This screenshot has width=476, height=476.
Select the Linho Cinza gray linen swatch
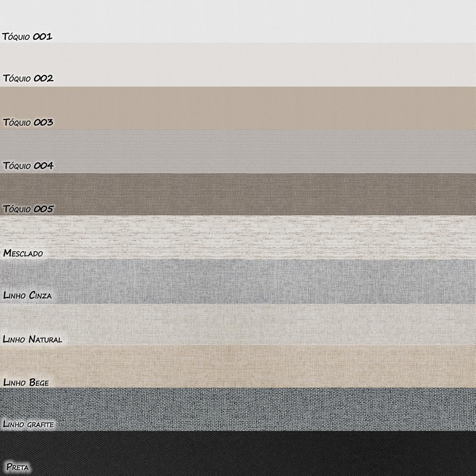pyautogui.click(x=238, y=281)
